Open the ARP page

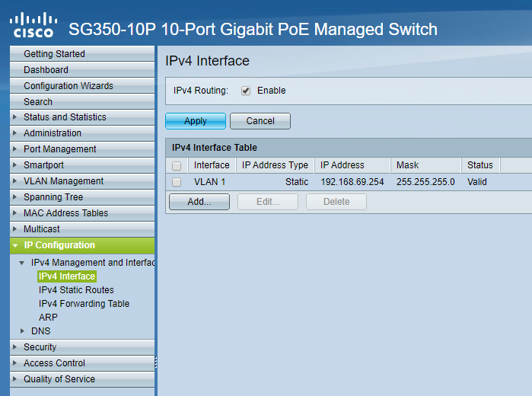48,318
